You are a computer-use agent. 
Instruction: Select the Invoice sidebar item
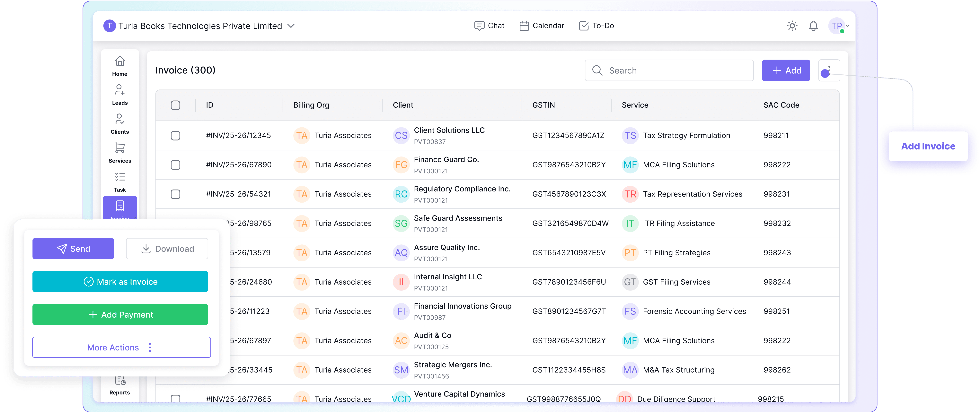120,208
